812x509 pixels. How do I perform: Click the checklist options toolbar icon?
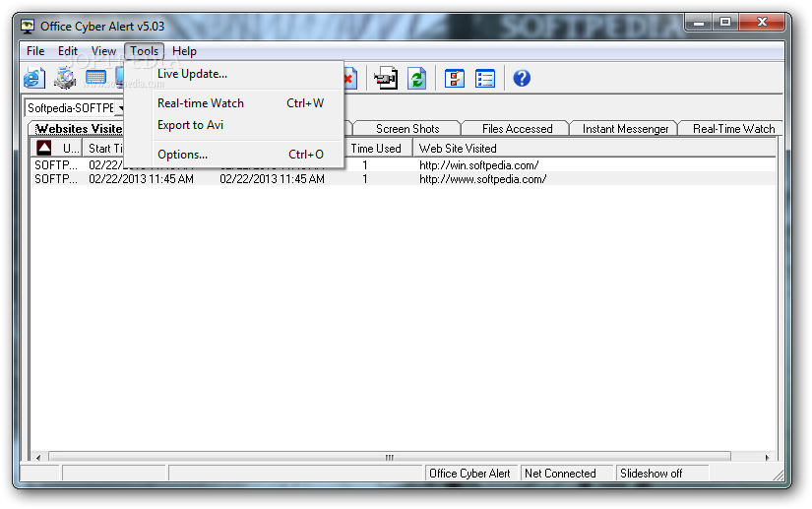(455, 78)
